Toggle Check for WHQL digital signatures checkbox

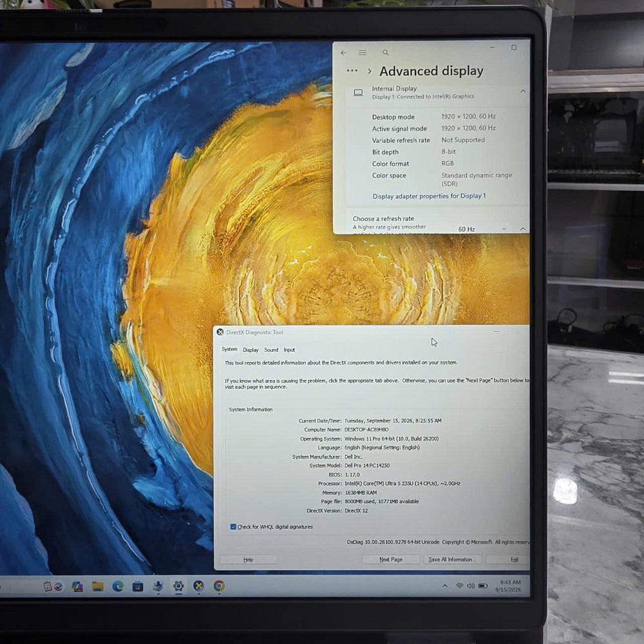coord(233,527)
